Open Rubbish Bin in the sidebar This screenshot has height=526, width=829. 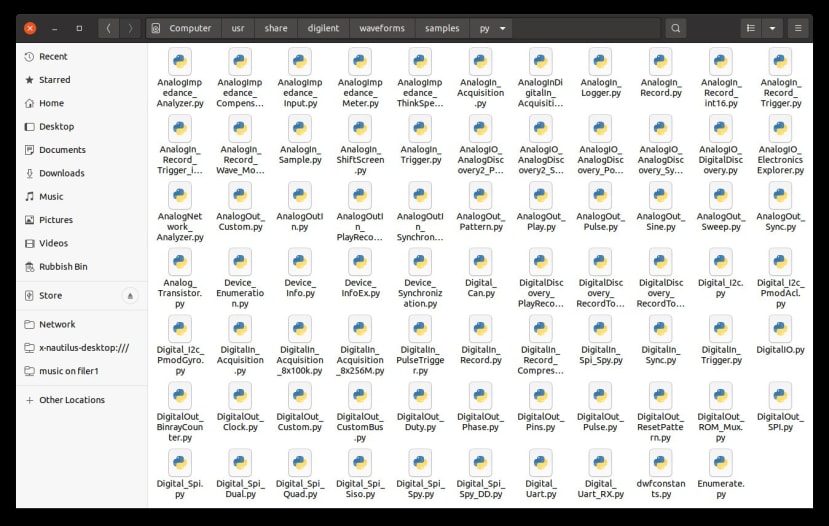[82, 266]
